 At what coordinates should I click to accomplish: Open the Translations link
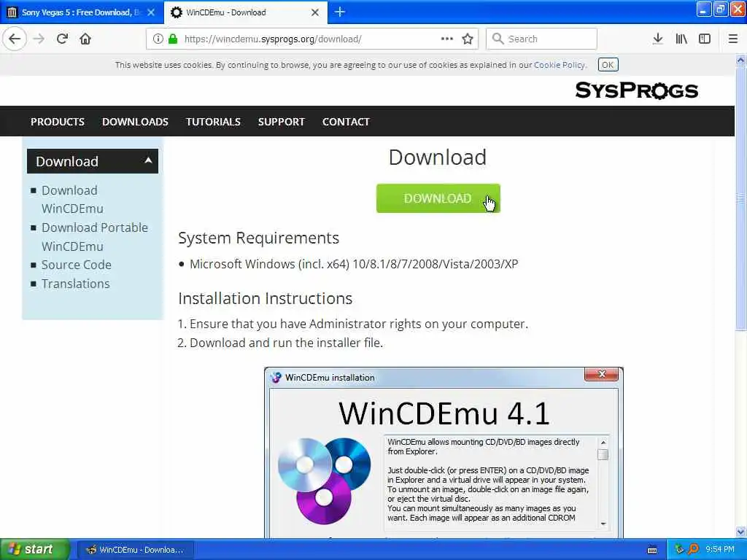(75, 284)
